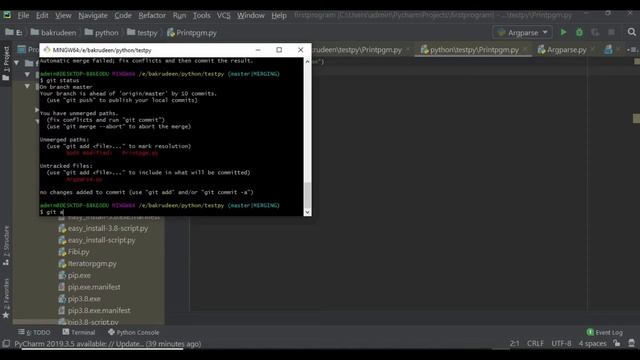
Task: Click the E: drive breadcrumb
Action: coord(14,33)
